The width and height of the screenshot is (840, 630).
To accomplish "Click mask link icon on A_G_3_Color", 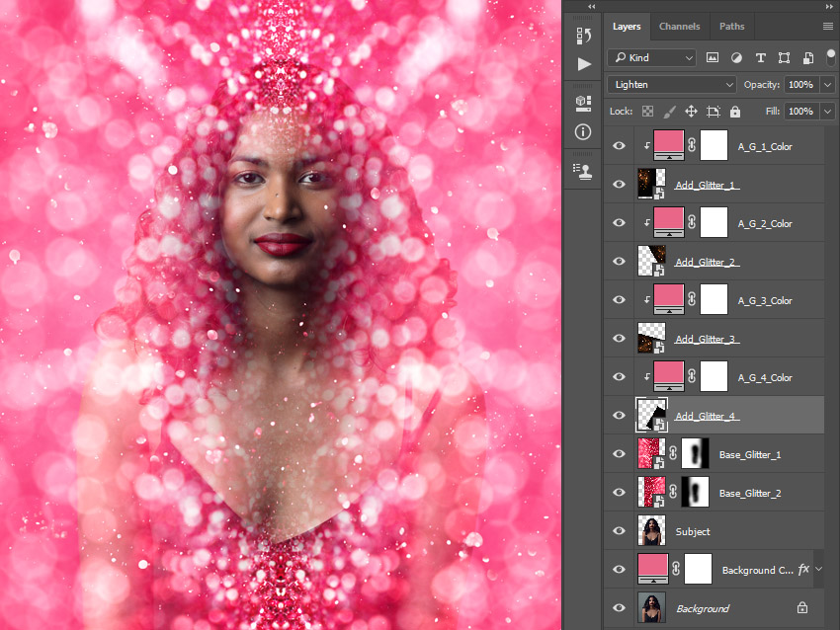I will (692, 299).
